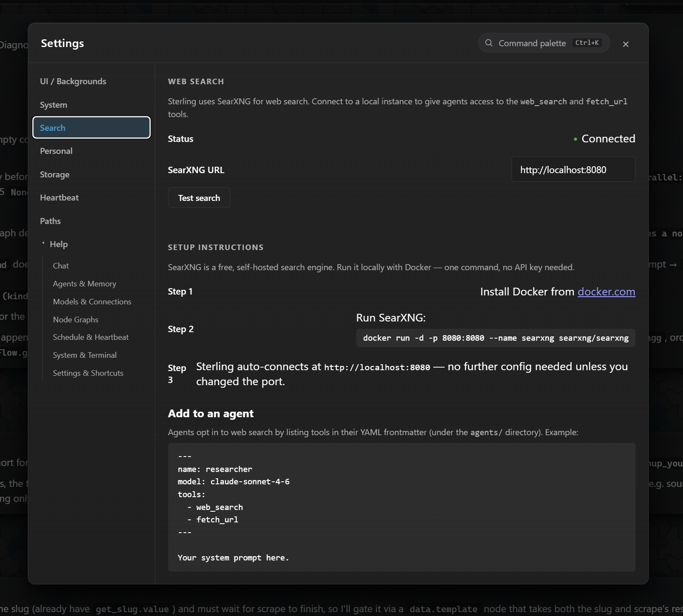This screenshot has height=616, width=683.
Task: Click 'data.template' code in background window
Action: (443, 609)
